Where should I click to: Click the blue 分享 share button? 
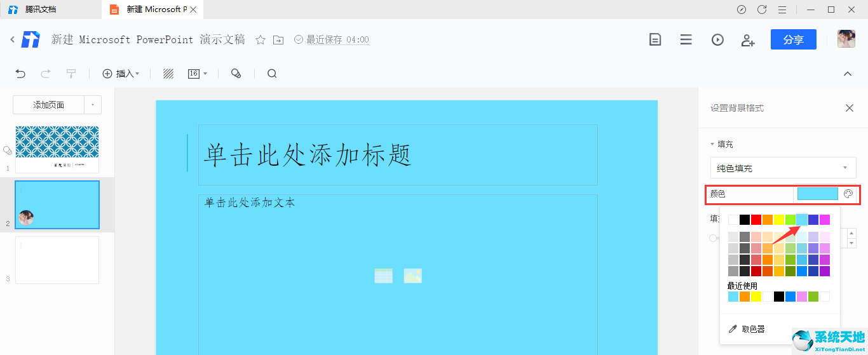(794, 39)
